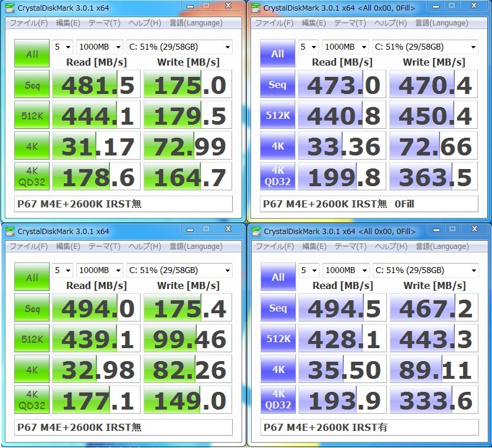This screenshot has height=448, width=492.
Task: Run 4K QD32 test in bottom-left green window
Action: pos(32,400)
